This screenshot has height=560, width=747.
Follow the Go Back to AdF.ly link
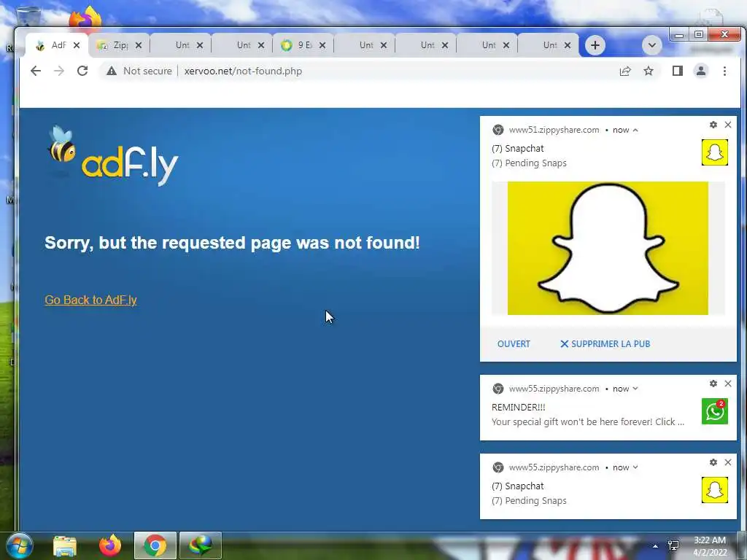click(90, 300)
